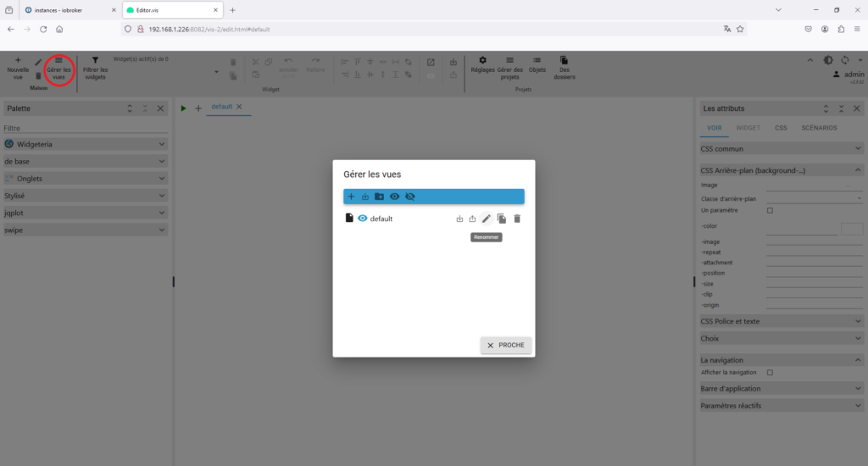868x466 pixels.
Task: Switch to the CSS attributes tab
Action: click(781, 128)
